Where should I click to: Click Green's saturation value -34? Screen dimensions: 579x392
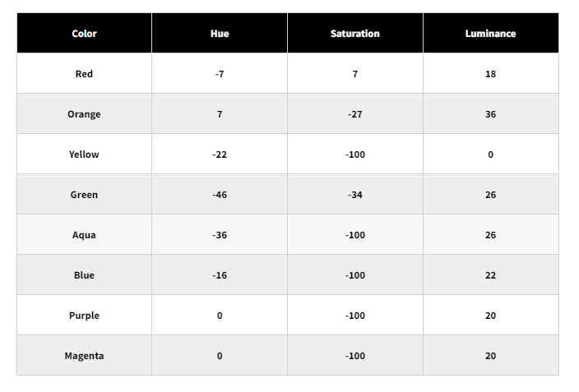click(354, 195)
